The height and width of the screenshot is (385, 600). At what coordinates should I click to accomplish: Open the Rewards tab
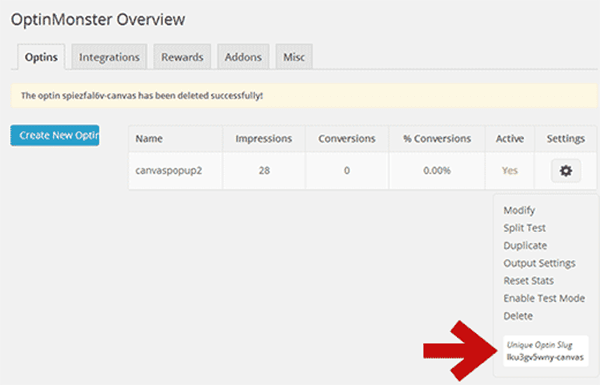pyautogui.click(x=182, y=57)
